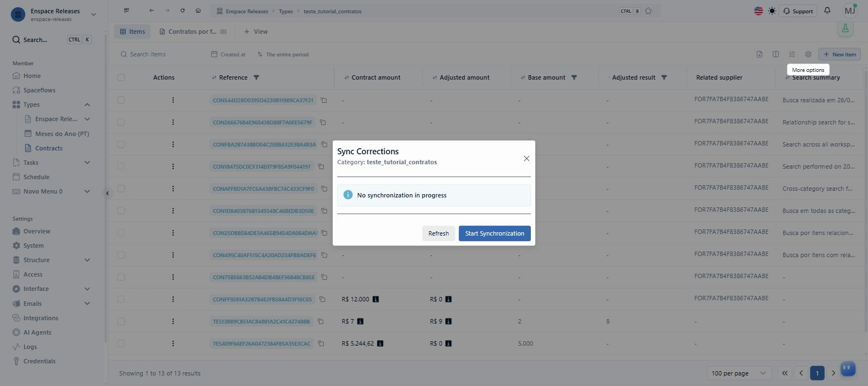Image resolution: width=868 pixels, height=386 pixels.
Task: Open actions menu for CONFF9281A32B7B4E2FB5844D3F16C65
Action: tap(173, 299)
